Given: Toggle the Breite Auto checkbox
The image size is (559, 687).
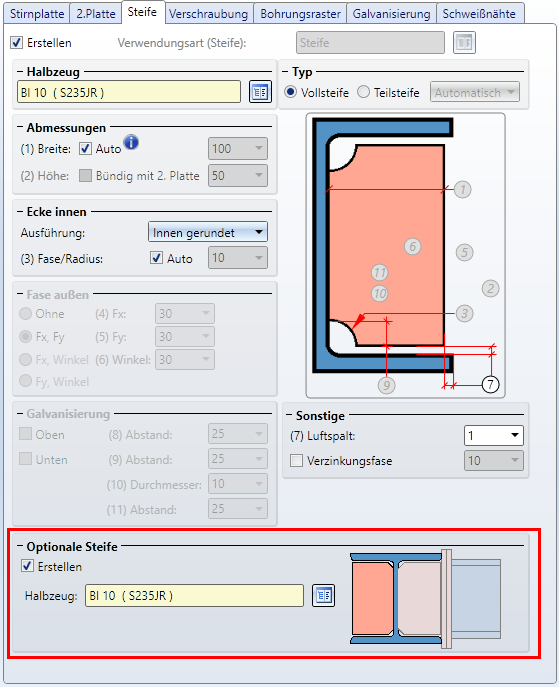Looking at the screenshot, I should 85,149.
